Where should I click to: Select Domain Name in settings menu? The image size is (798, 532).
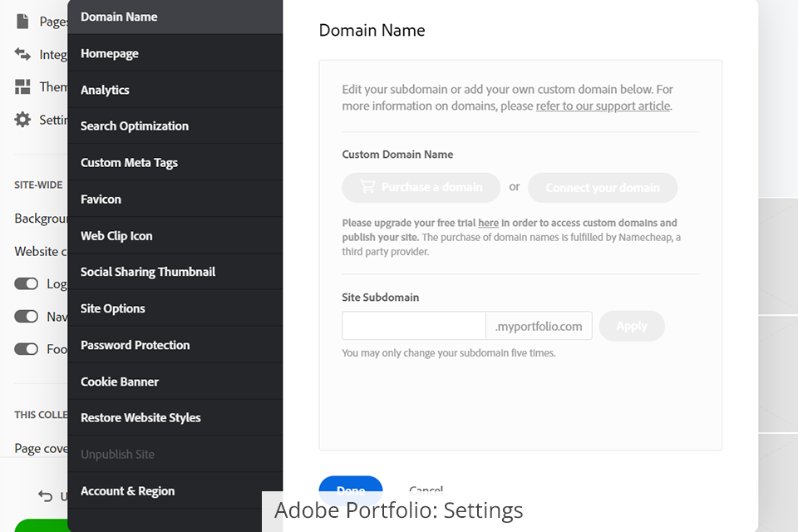point(175,17)
